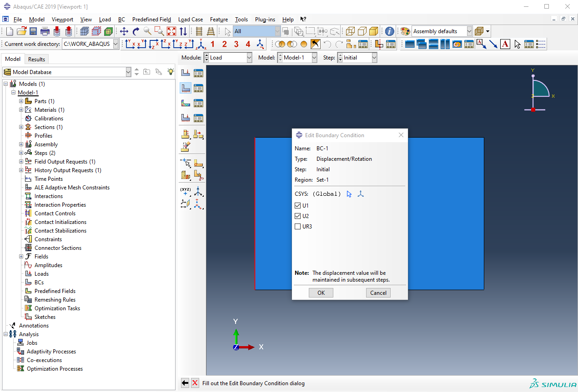578x392 pixels.
Task: Click the Create Load tool icon
Action: pos(186,73)
